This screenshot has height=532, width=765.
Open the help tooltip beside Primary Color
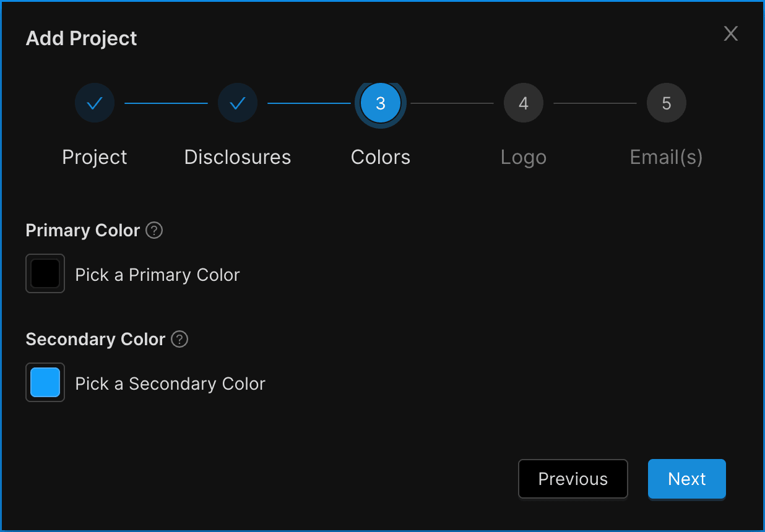[154, 231]
